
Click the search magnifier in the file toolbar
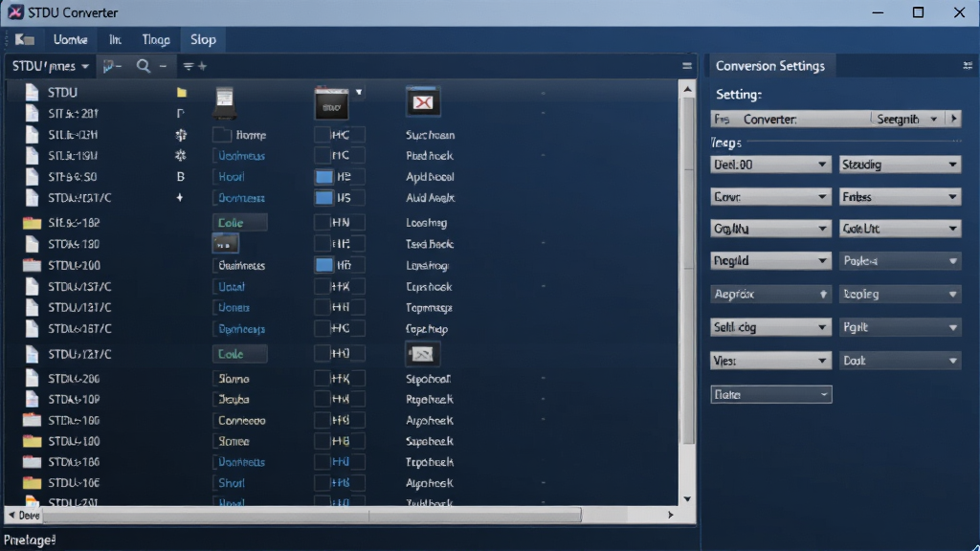(144, 66)
